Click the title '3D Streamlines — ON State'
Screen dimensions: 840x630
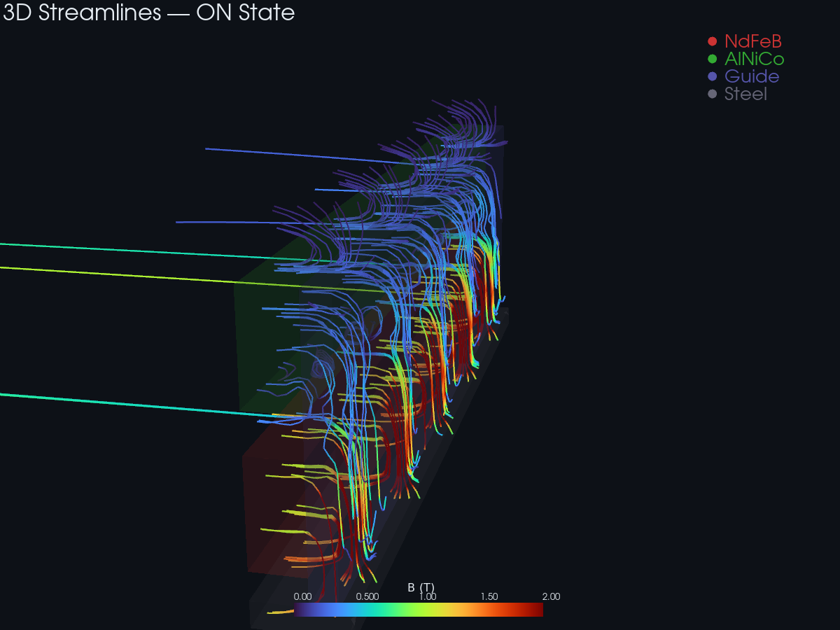pos(148,13)
